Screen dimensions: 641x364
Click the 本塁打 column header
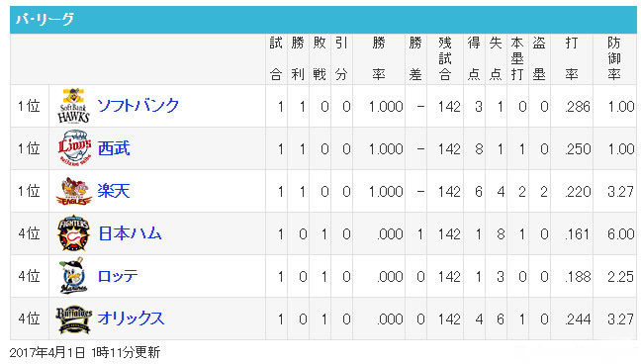(x=517, y=59)
